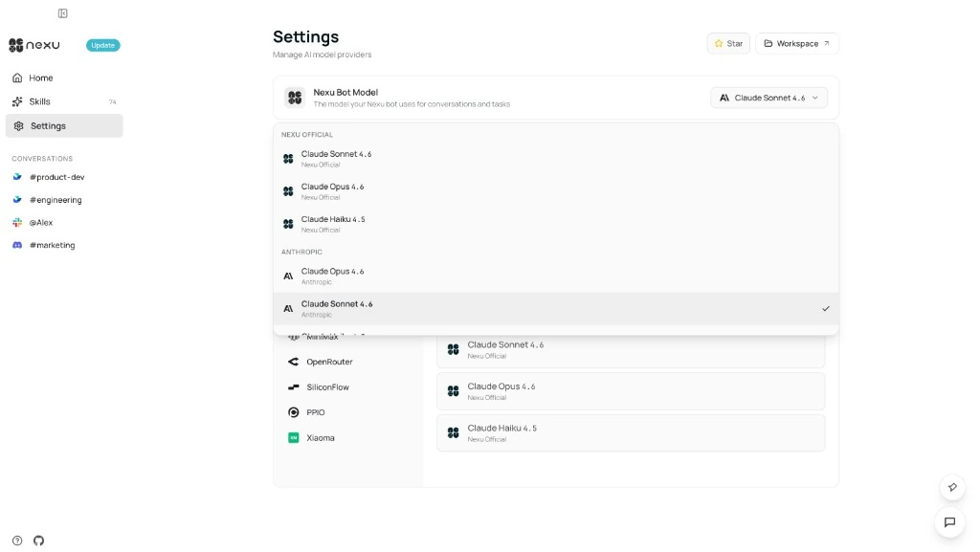The height and width of the screenshot is (552, 980).
Task: Click the Nexu logo in the sidebar
Action: click(x=32, y=44)
